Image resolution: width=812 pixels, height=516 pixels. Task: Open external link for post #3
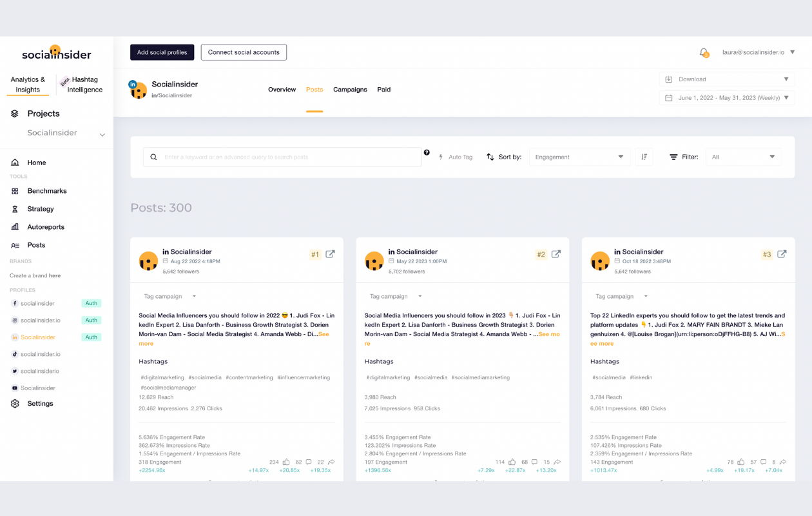point(782,254)
